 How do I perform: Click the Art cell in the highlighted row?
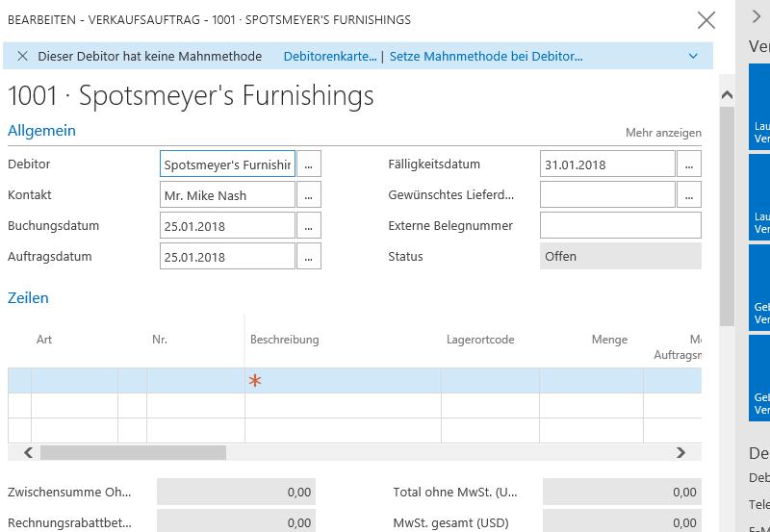75,381
